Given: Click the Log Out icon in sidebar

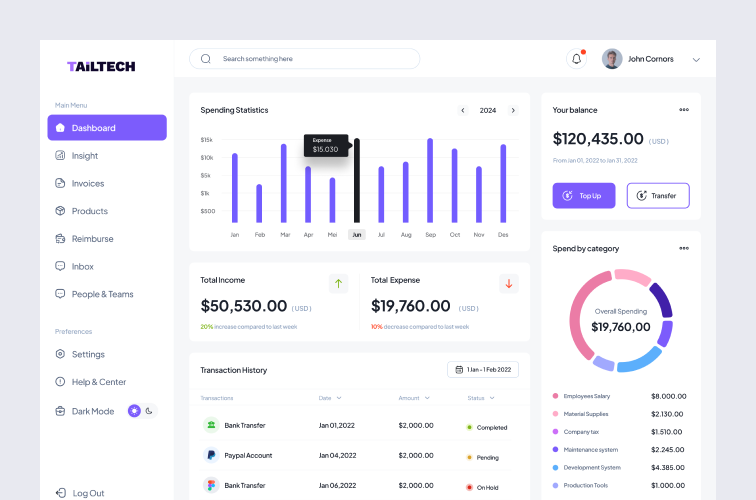Looking at the screenshot, I should click(61, 493).
